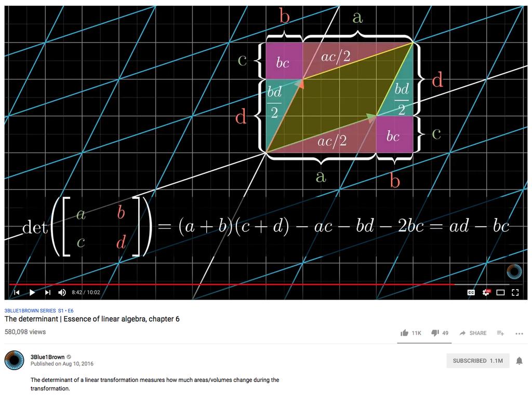Switch to theater mode

coord(500,292)
